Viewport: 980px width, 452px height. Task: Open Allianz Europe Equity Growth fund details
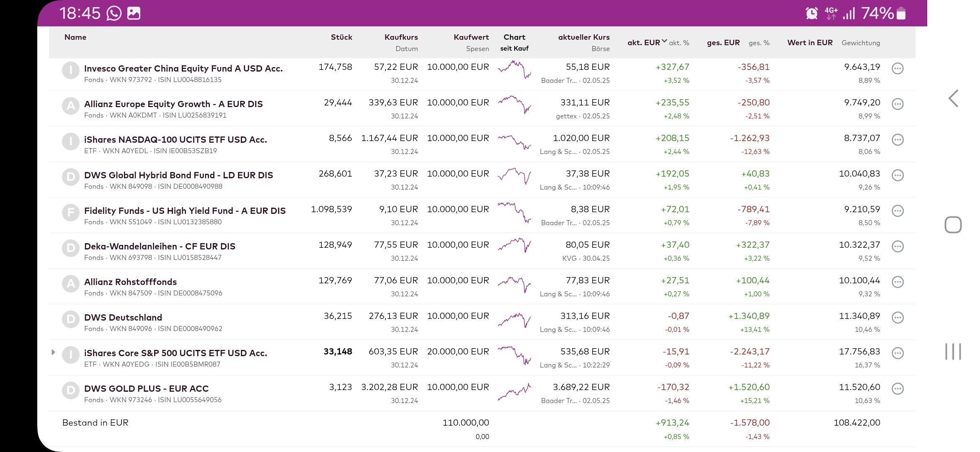pos(173,104)
